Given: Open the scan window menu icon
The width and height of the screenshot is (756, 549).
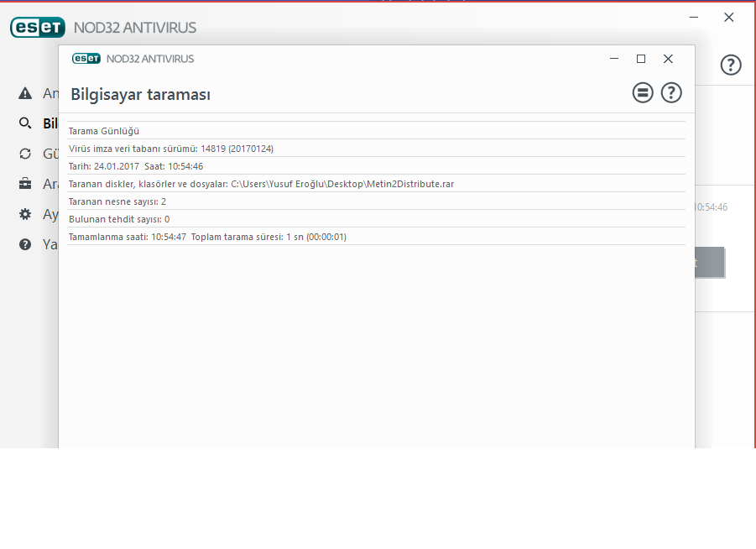Looking at the screenshot, I should 643,92.
